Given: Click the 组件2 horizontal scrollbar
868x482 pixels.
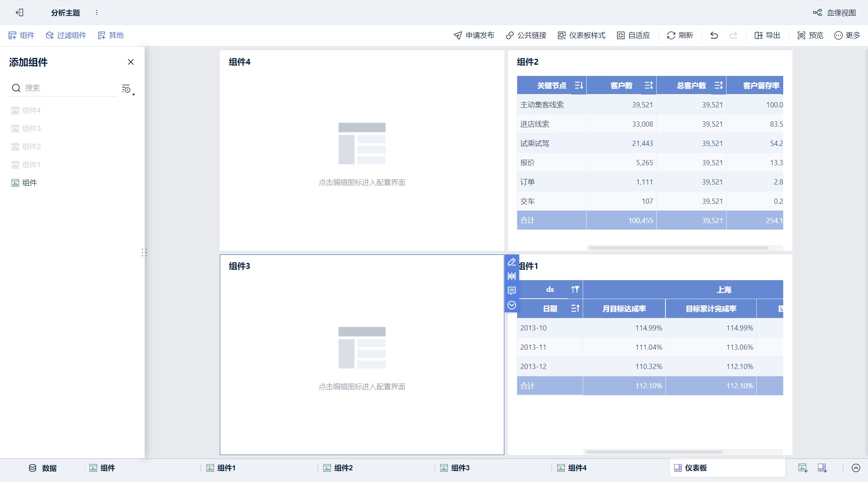Looking at the screenshot, I should point(679,248).
